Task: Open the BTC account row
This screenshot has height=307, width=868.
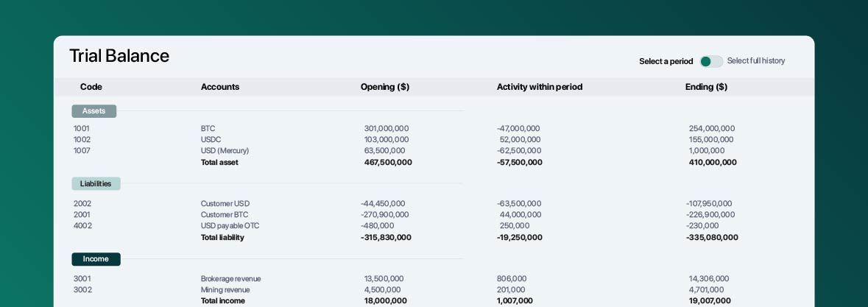Action: coord(208,129)
